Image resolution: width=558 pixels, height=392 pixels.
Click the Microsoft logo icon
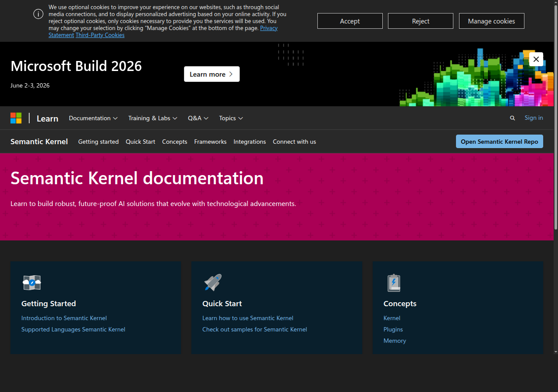[x=16, y=118]
